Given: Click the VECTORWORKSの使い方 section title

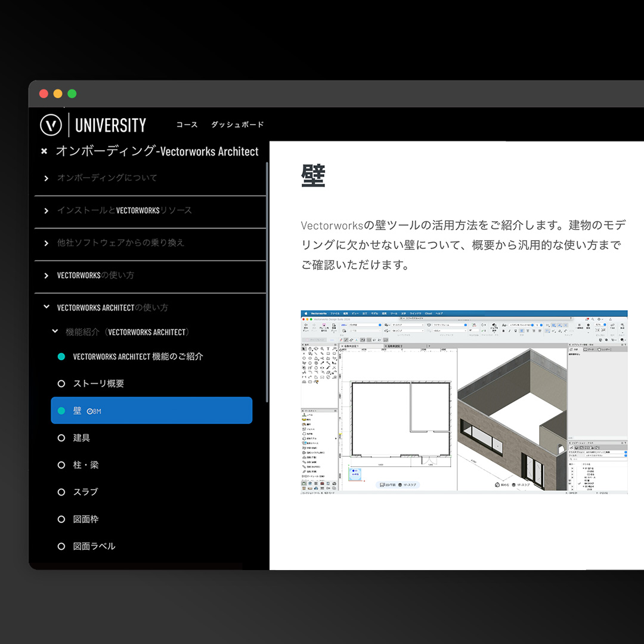Looking at the screenshot, I should [95, 275].
